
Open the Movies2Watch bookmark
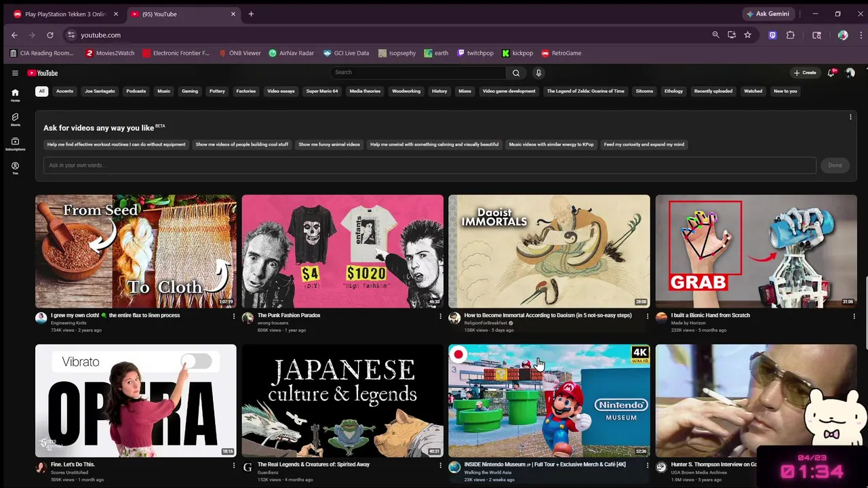tap(110, 53)
